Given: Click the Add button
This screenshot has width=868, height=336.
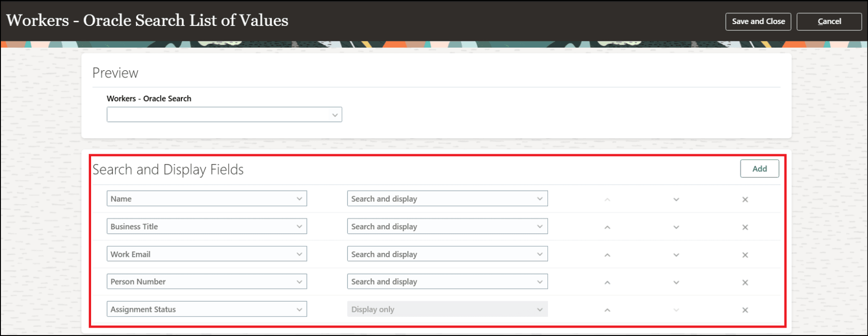Looking at the screenshot, I should (x=759, y=169).
